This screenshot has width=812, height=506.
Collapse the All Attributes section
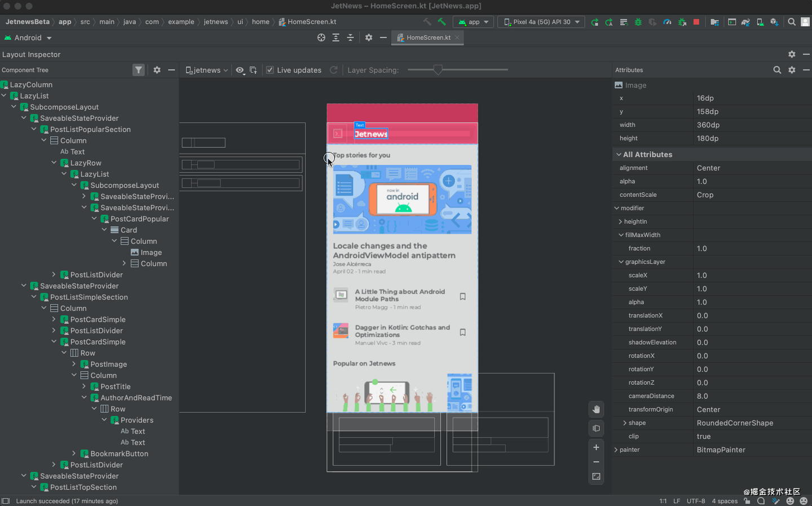pos(619,155)
